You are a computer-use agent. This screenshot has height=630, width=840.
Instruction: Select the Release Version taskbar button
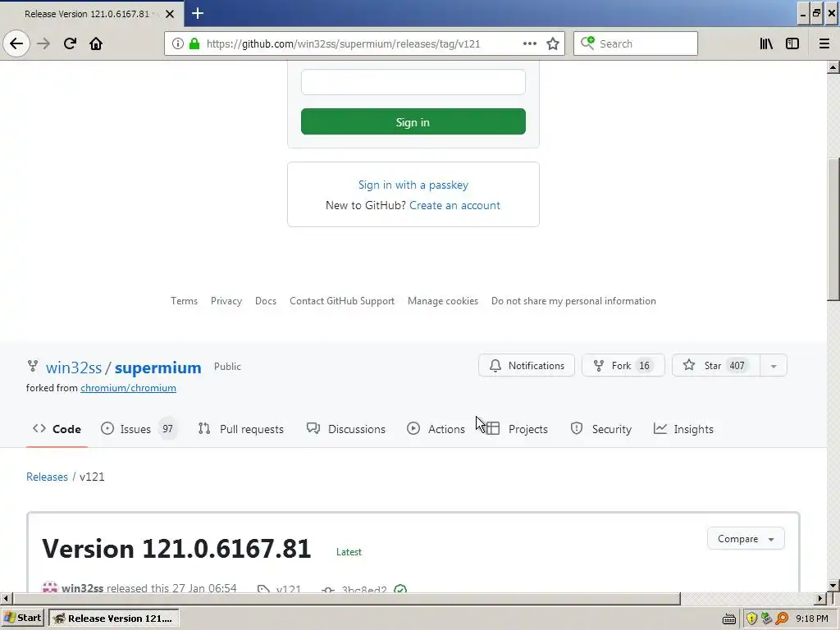coord(113,619)
